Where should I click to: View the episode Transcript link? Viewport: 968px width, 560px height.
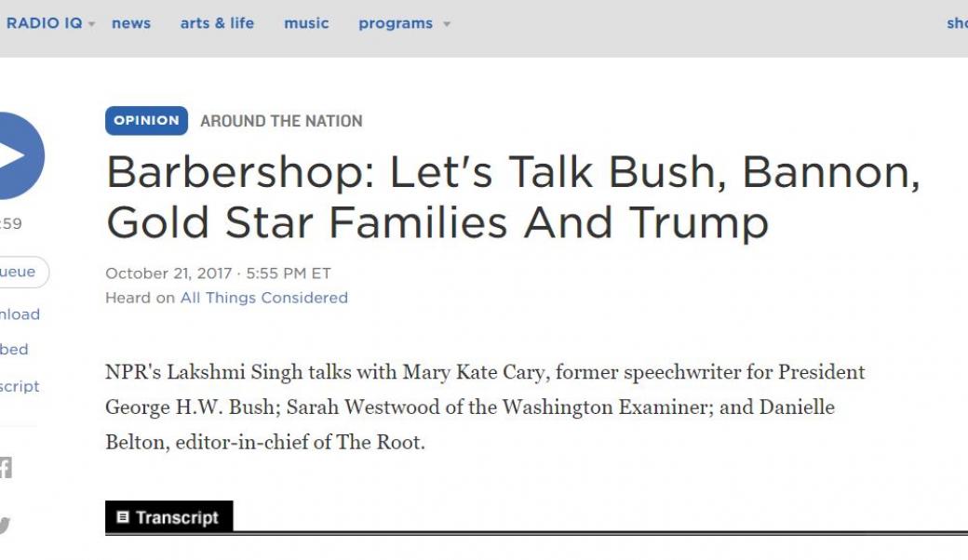tap(19, 386)
